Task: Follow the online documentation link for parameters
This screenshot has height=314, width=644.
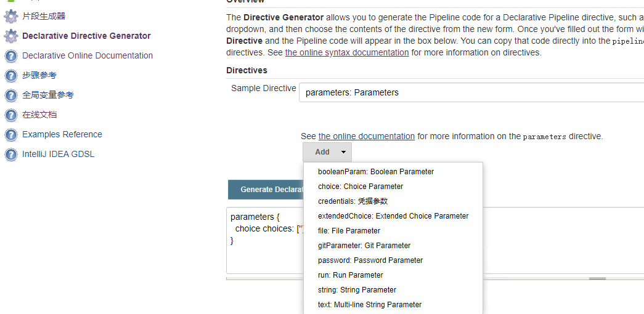Action: click(x=367, y=137)
